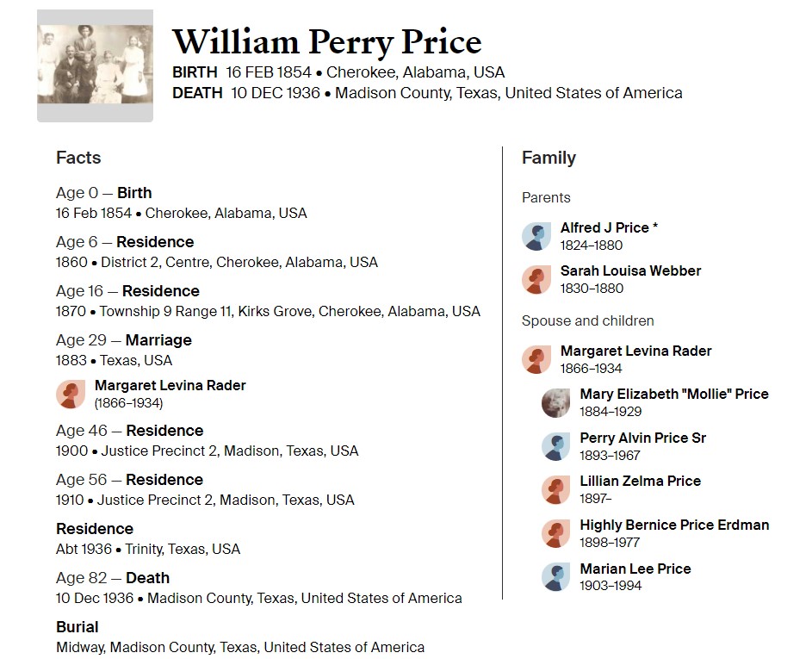812x659 pixels.
Task: Click Lillian Zelma Price avatar icon
Action: point(555,490)
